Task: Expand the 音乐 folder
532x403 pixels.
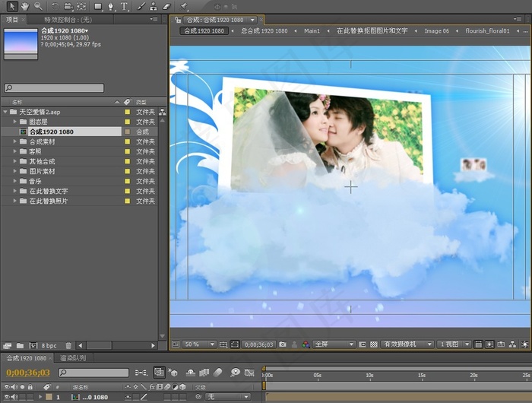Action: pos(14,181)
